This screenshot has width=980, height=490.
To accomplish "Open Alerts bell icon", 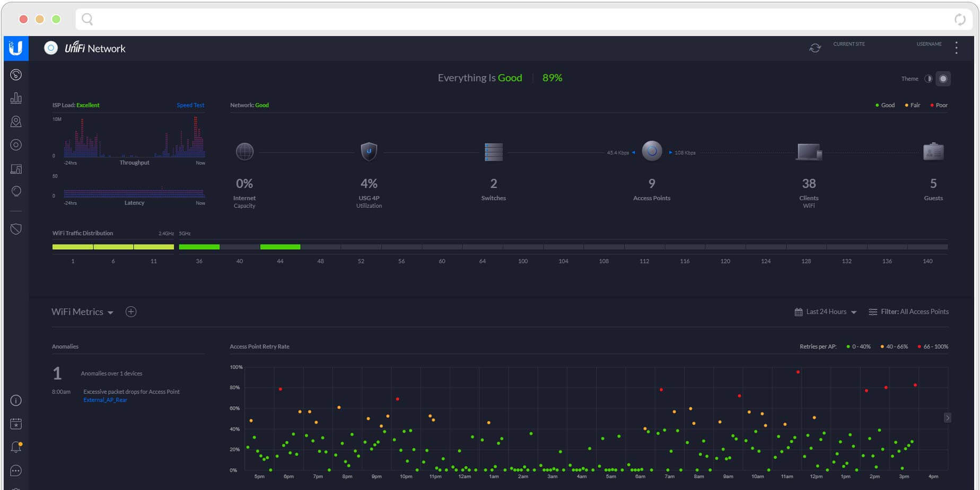I will (16, 447).
